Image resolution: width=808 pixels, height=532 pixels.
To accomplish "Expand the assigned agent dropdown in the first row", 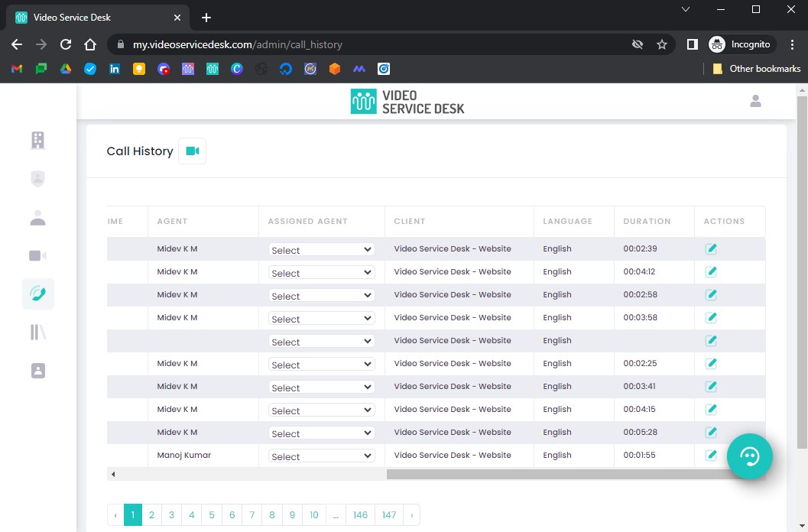I will [321, 250].
